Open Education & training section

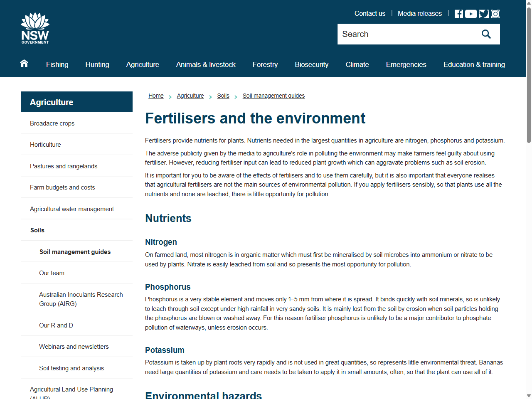(x=474, y=64)
